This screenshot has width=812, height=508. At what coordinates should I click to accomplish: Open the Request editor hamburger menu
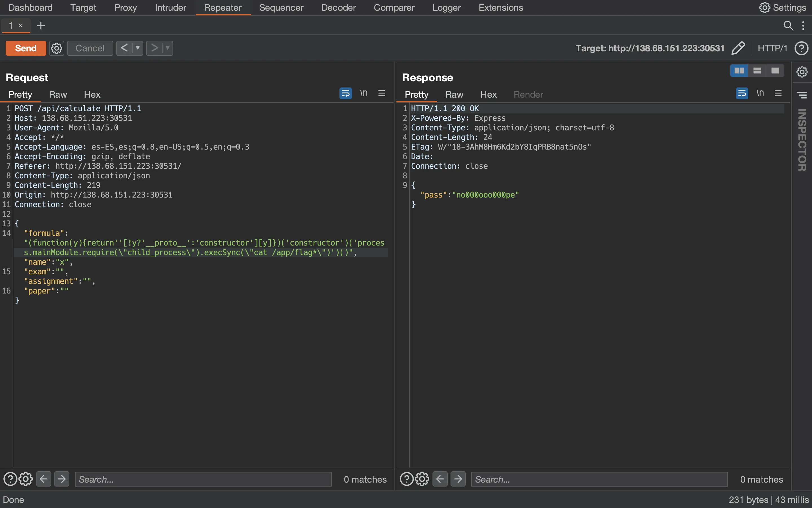coord(381,93)
